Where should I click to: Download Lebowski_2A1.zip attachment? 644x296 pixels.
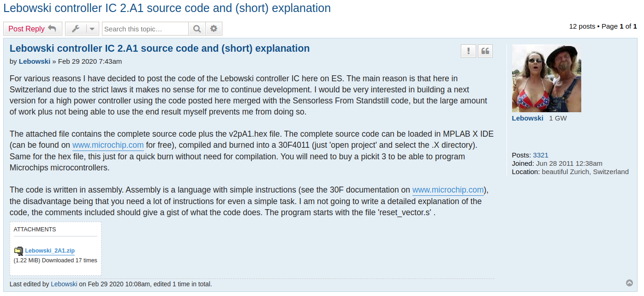pyautogui.click(x=50, y=251)
